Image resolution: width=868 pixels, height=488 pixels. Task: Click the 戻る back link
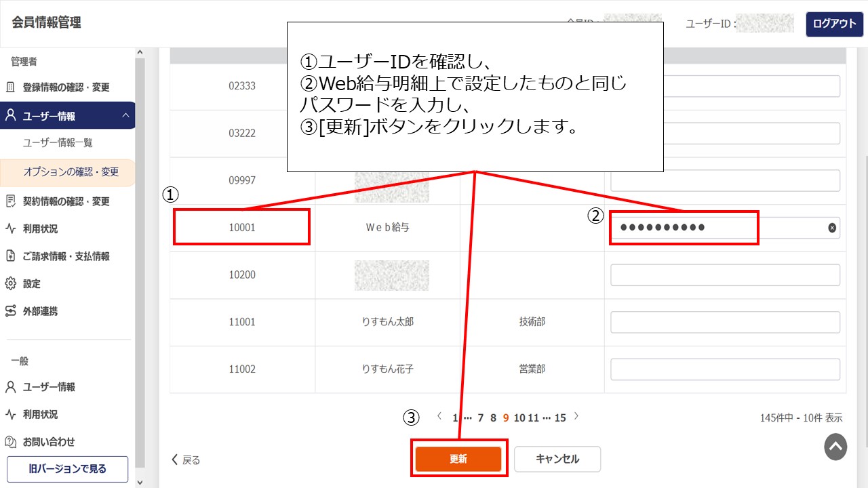186,460
